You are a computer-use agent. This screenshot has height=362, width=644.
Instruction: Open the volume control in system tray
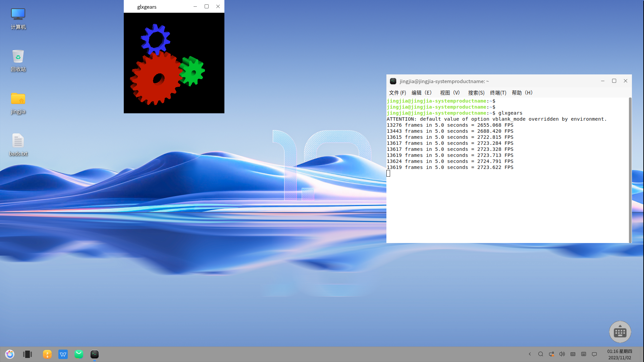[x=562, y=354]
